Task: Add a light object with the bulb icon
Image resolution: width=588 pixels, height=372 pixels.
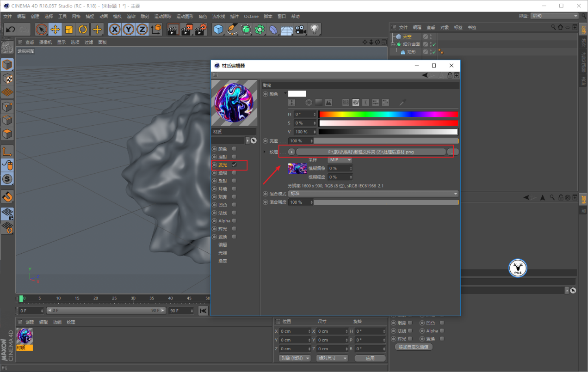Action: pos(315,30)
